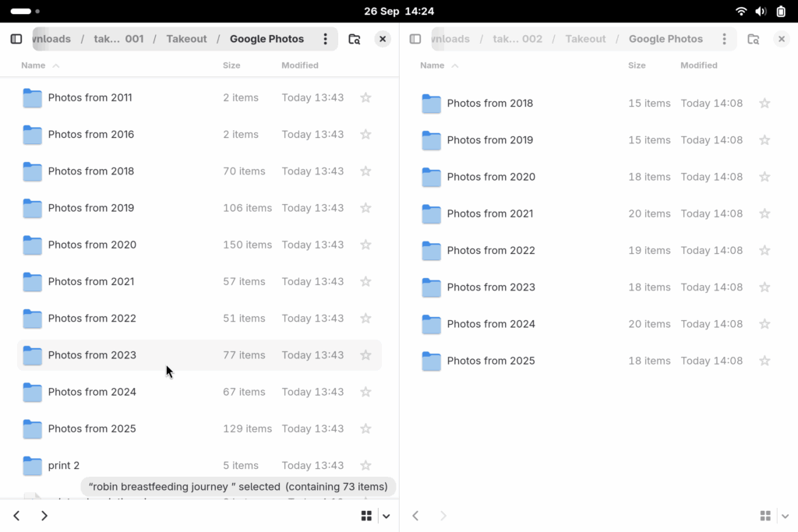Go back in left pane history

[x=16, y=516]
